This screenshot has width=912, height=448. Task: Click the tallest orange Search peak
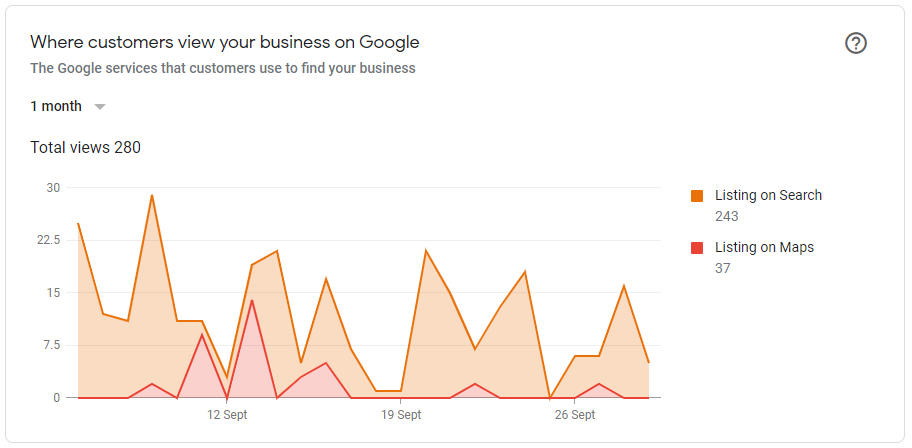pos(152,195)
